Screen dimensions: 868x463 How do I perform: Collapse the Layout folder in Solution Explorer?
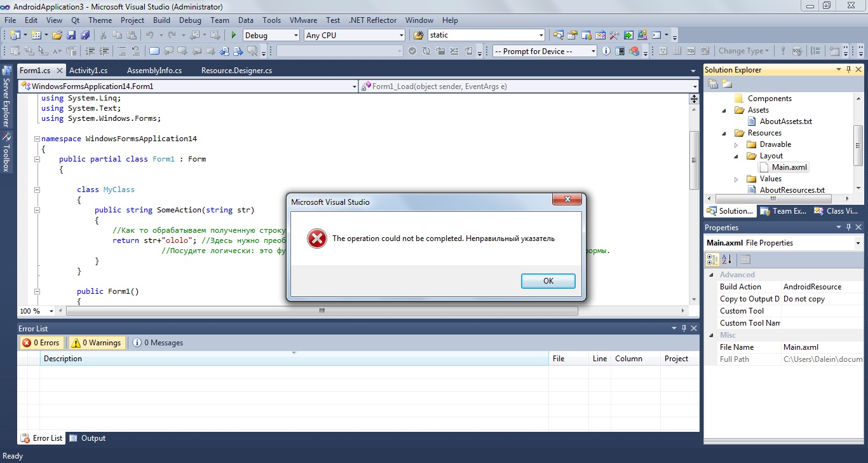736,156
